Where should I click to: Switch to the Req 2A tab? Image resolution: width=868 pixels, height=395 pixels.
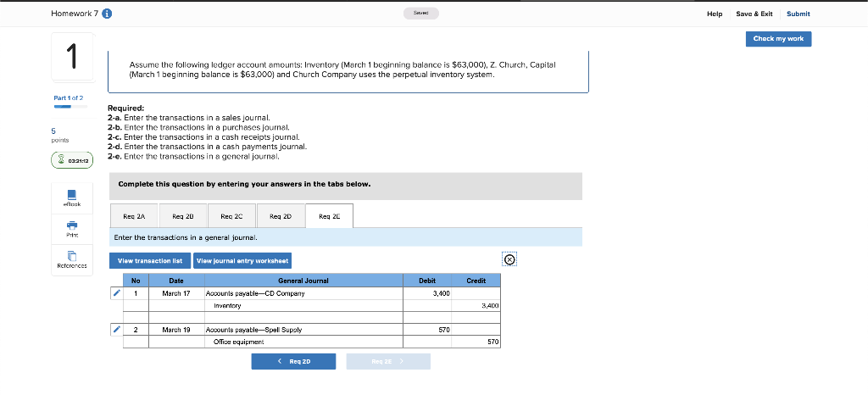pos(134,216)
